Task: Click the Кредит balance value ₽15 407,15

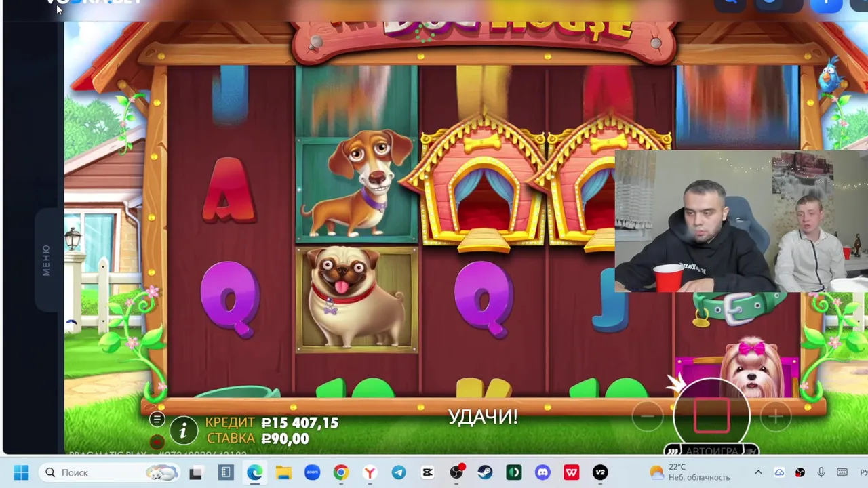Action: point(300,423)
